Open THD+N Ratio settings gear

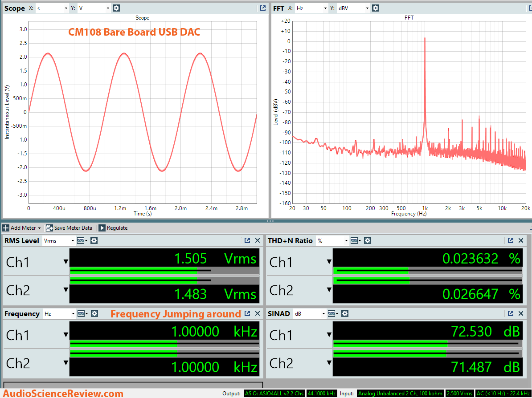368,241
